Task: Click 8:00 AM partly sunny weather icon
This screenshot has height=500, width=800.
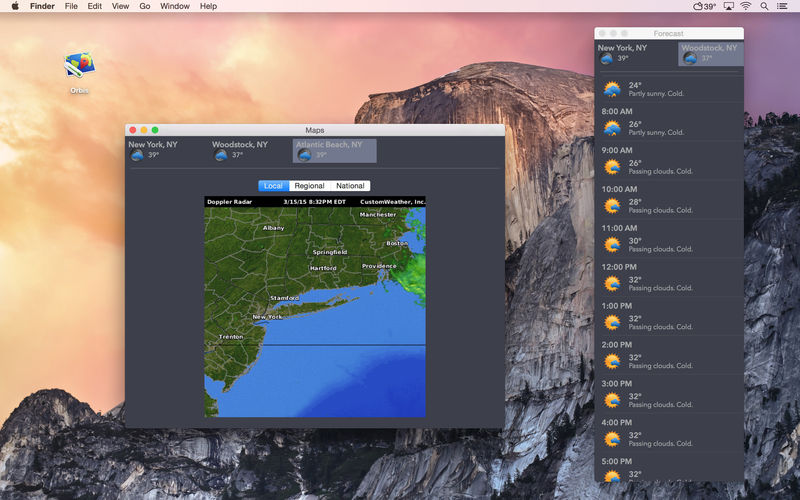Action: coord(612,127)
